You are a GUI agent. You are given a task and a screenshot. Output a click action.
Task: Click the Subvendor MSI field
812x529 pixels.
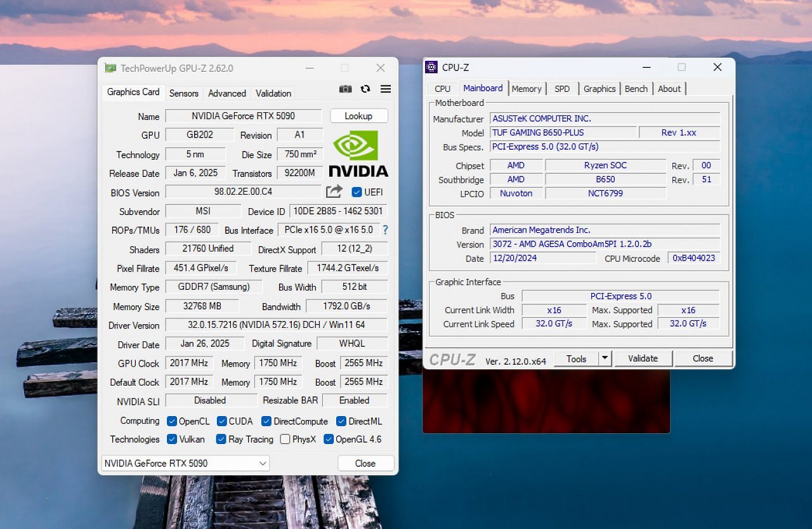click(x=203, y=211)
